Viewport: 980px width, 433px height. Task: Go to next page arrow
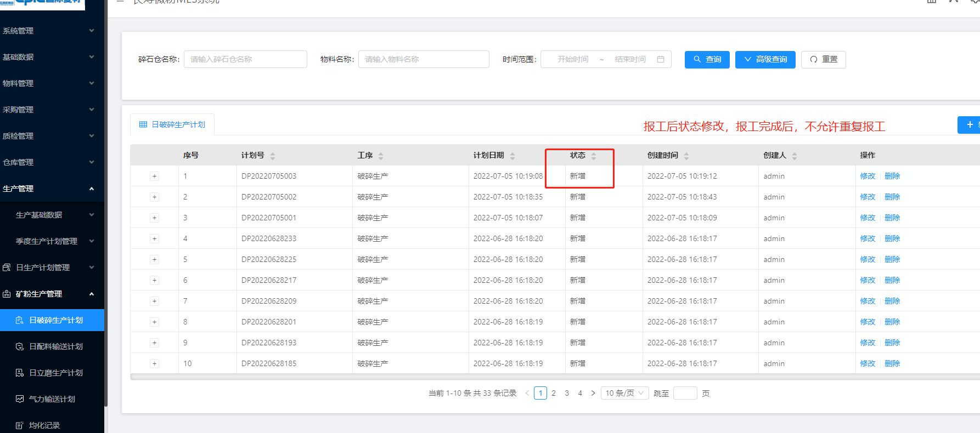(593, 393)
